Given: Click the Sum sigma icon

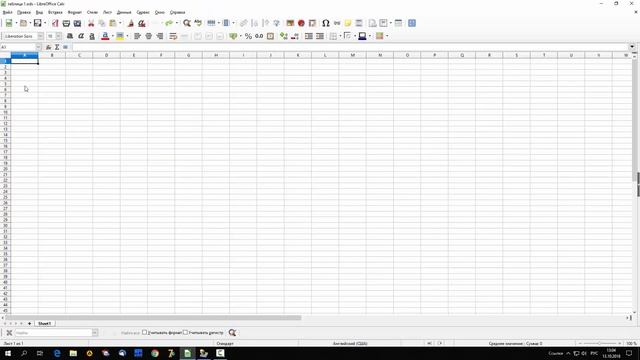Looking at the screenshot, I should coord(57,47).
